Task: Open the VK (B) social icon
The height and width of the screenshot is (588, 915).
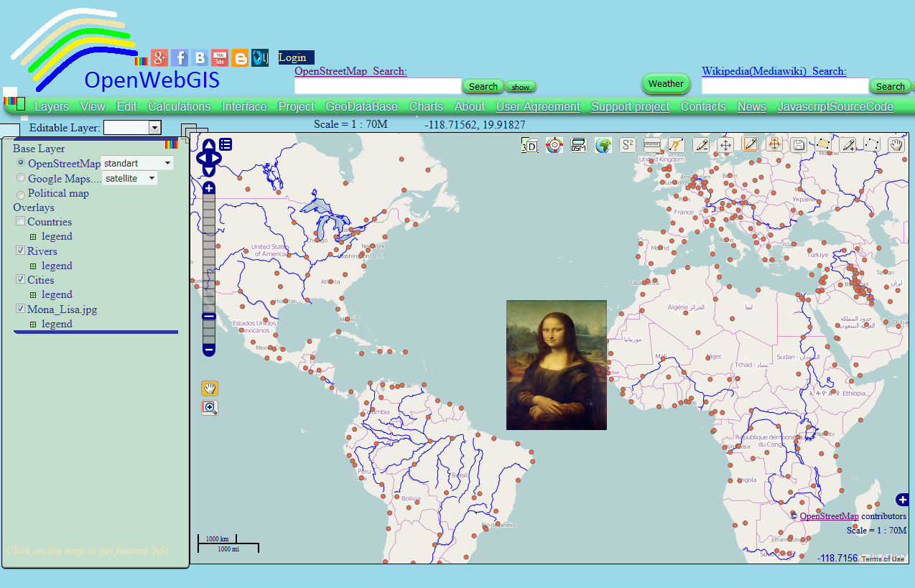Action: pyautogui.click(x=200, y=58)
